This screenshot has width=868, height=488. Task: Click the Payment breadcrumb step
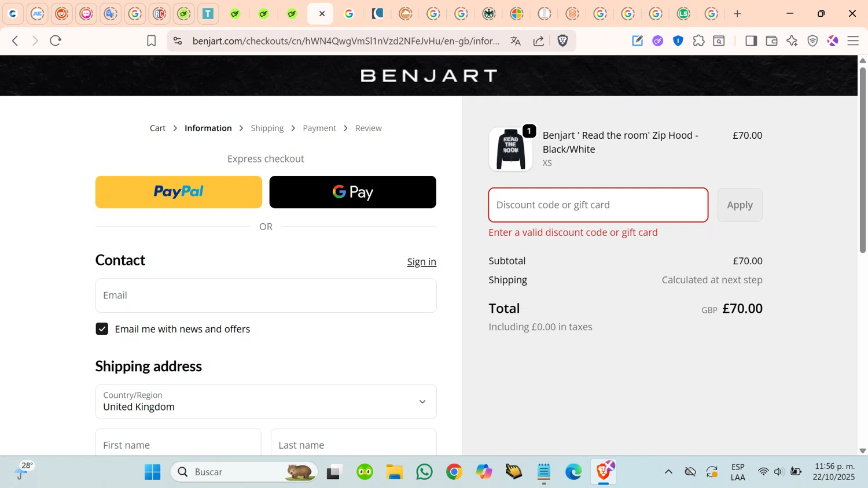point(319,128)
